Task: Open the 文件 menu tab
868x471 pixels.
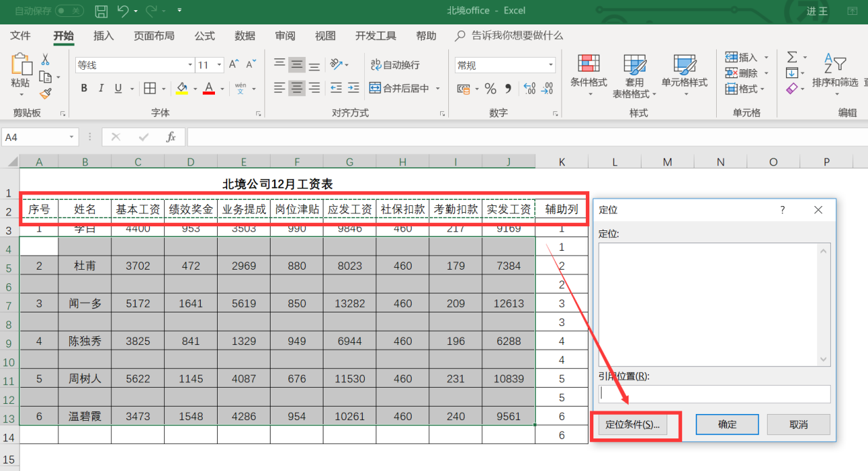Action: (20, 36)
